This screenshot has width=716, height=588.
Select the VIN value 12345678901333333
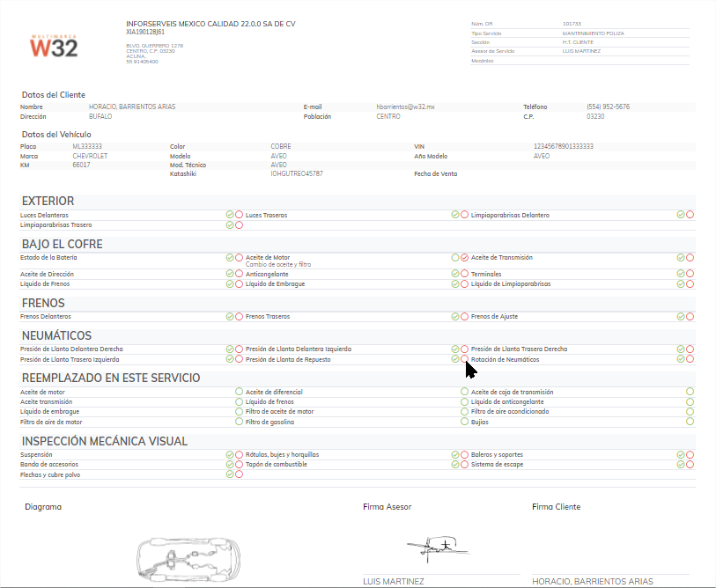pos(564,146)
